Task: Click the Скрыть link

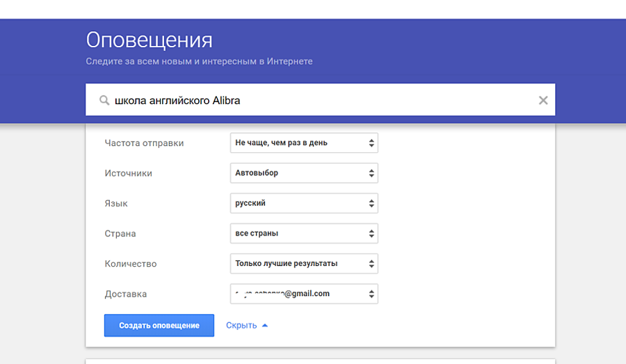Action: pyautogui.click(x=241, y=325)
